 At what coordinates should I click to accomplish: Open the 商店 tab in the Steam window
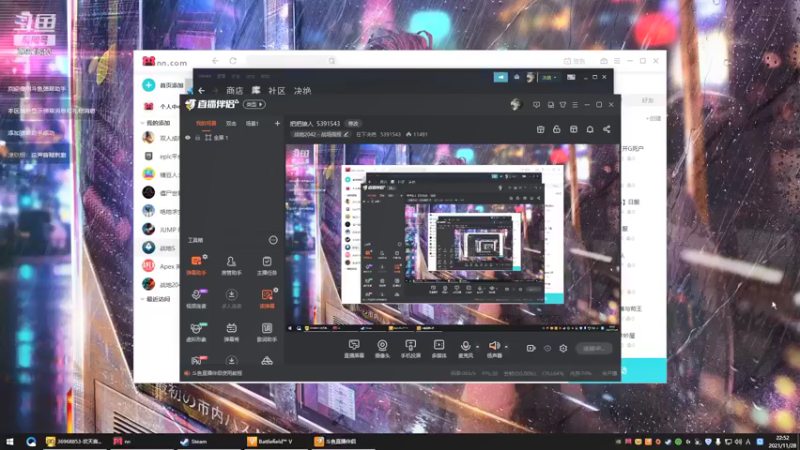(x=234, y=91)
